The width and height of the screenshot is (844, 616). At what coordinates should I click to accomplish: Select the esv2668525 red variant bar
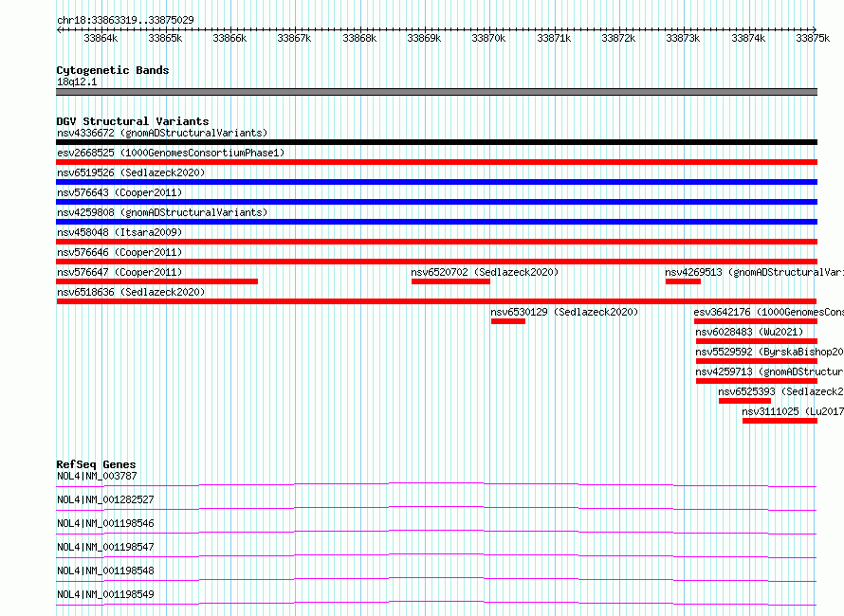point(436,162)
